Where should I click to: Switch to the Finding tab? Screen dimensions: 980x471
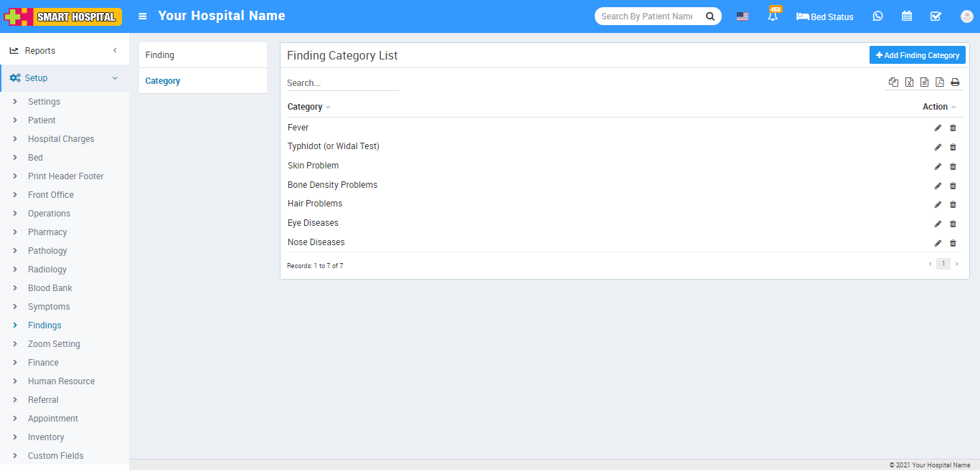tap(202, 55)
